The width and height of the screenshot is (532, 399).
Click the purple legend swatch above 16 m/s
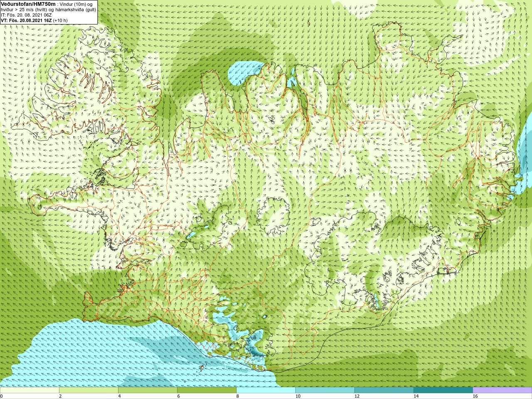point(502,390)
